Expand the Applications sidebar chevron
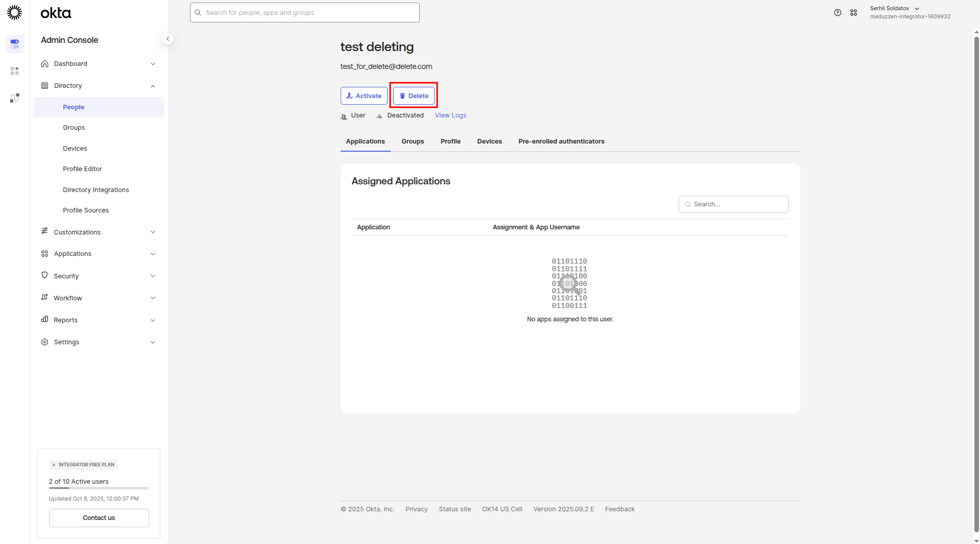This screenshot has width=980, height=544. 153,254
